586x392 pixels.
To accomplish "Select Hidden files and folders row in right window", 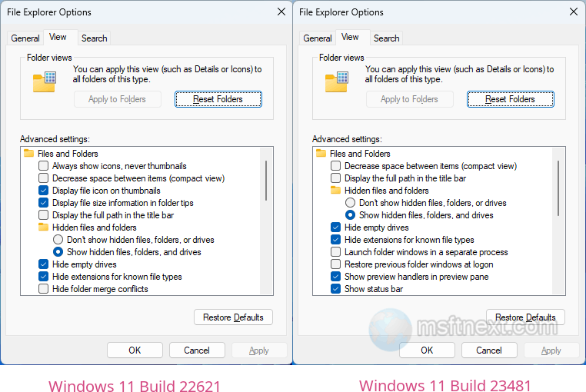I will [380, 190].
